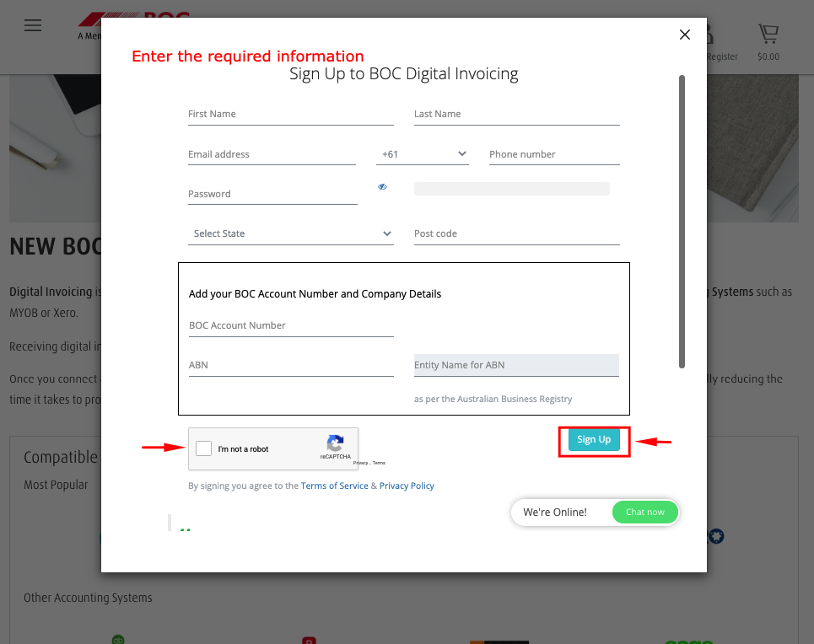Image resolution: width=814 pixels, height=644 pixels.
Task: Click the Post code field
Action: point(516,234)
